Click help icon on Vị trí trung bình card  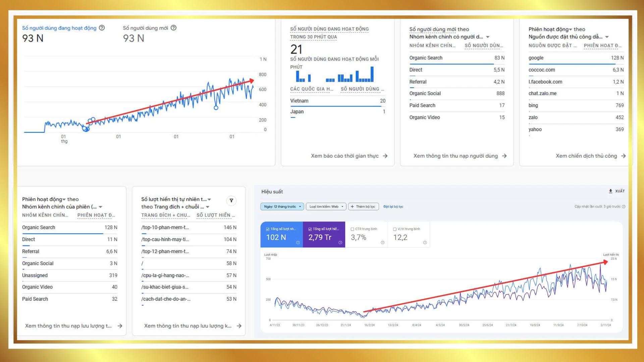coord(425,243)
